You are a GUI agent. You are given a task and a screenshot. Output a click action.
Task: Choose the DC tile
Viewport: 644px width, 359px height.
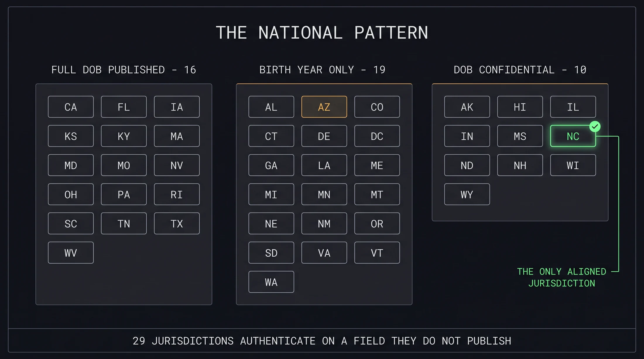pos(377,136)
